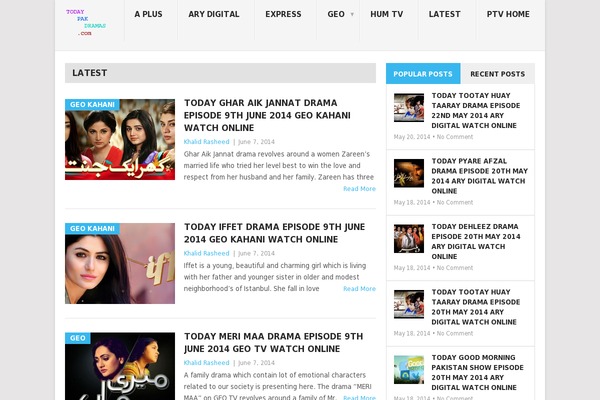600x400 pixels.
Task: Click GEO KAHANI tag on Iffet image
Action: pos(92,229)
